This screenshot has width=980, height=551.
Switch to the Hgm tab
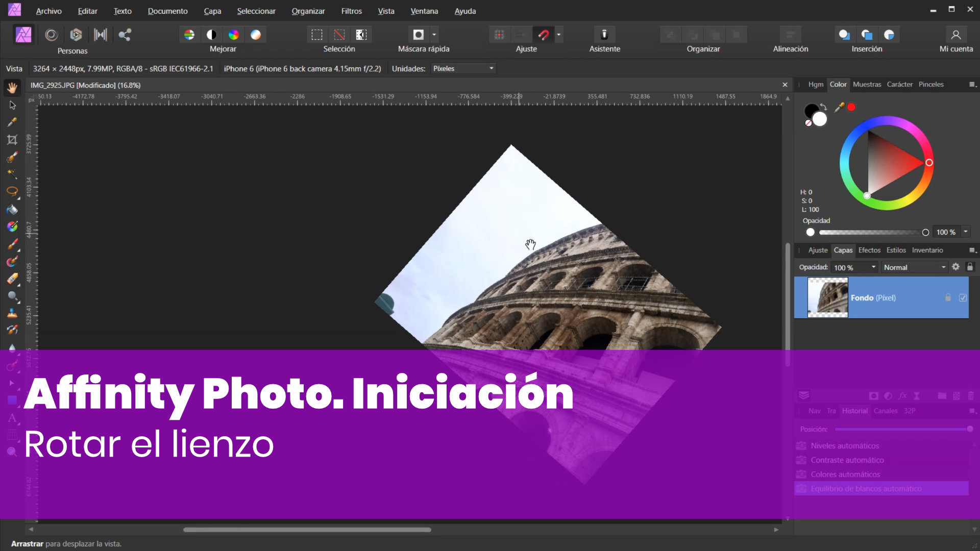click(x=816, y=84)
